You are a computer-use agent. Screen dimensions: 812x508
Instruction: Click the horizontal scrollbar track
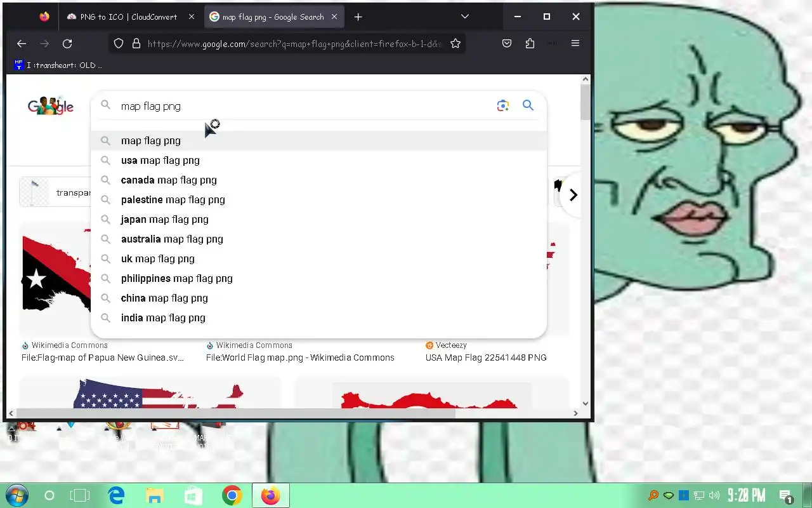(513, 413)
